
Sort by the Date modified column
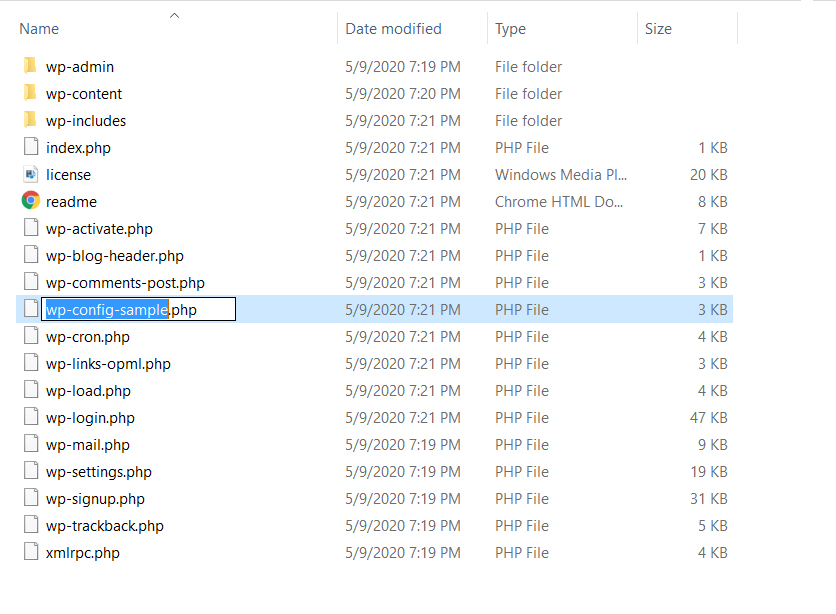(x=393, y=29)
